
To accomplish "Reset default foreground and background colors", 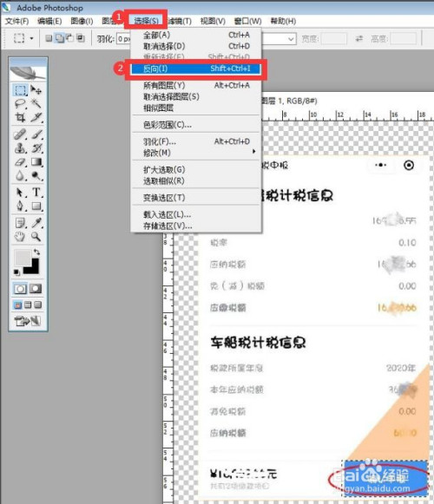I will coord(16,272).
